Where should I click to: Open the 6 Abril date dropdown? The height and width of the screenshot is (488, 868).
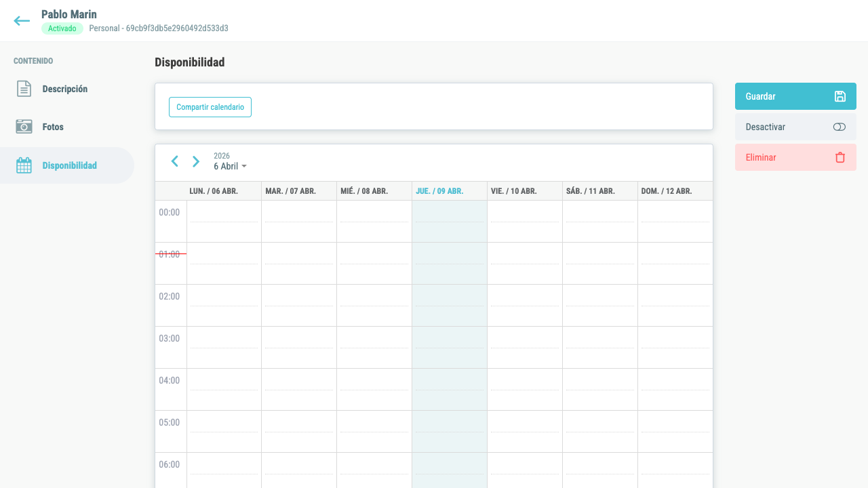pyautogui.click(x=230, y=166)
